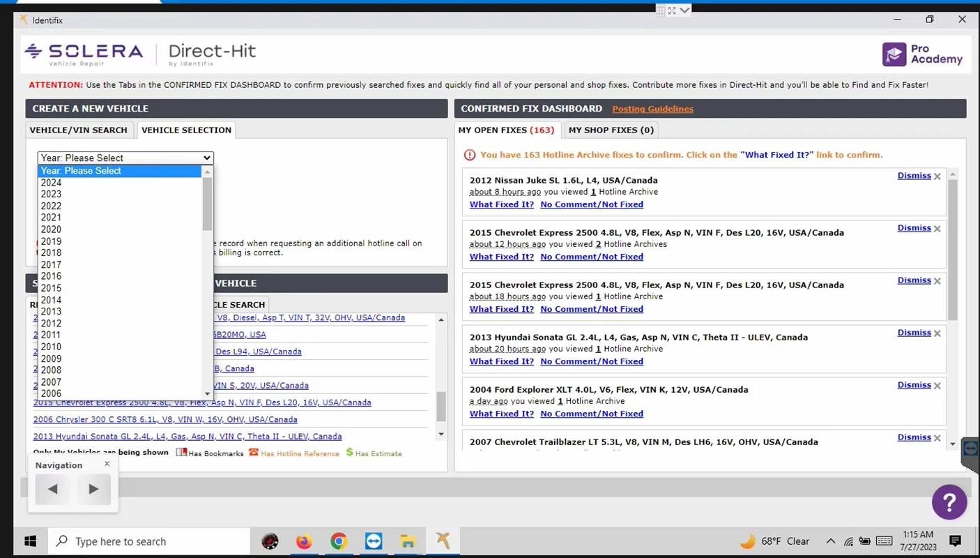This screenshot has height=558, width=980.
Task: Collapse the Year: Please Select combo box
Action: pos(125,158)
